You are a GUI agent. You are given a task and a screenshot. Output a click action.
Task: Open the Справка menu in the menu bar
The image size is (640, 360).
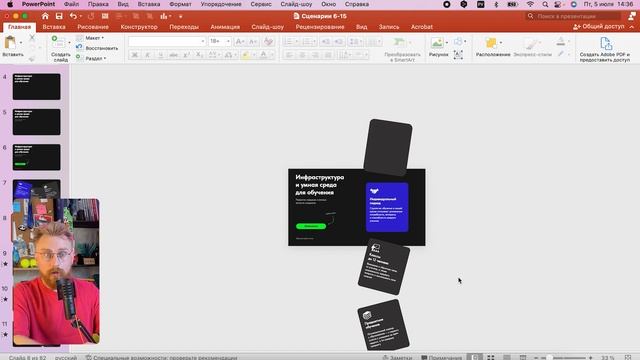pyautogui.click(x=357, y=4)
